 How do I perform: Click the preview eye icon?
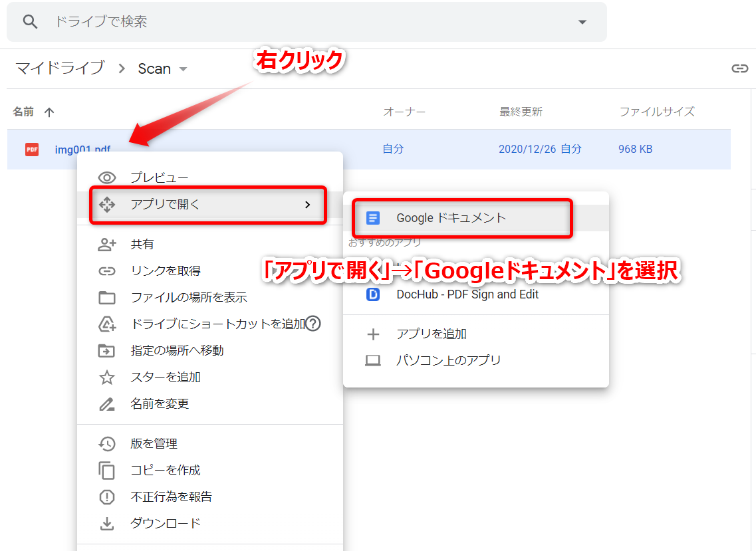click(107, 178)
